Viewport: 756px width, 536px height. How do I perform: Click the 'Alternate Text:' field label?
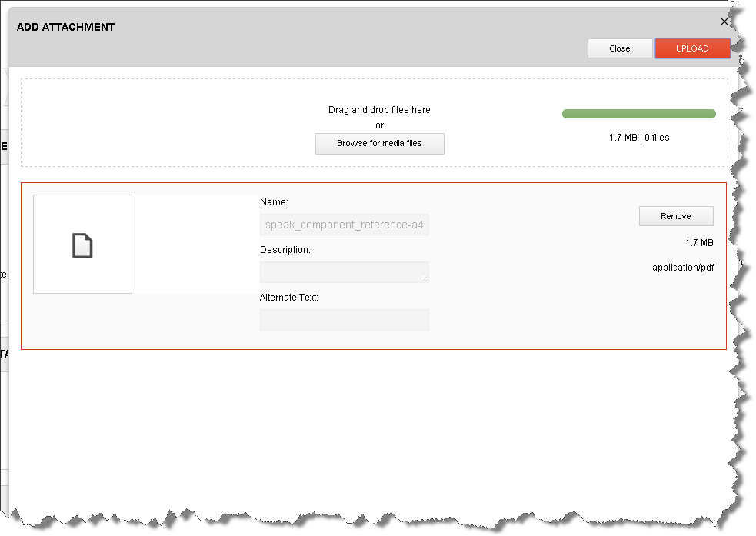point(288,297)
